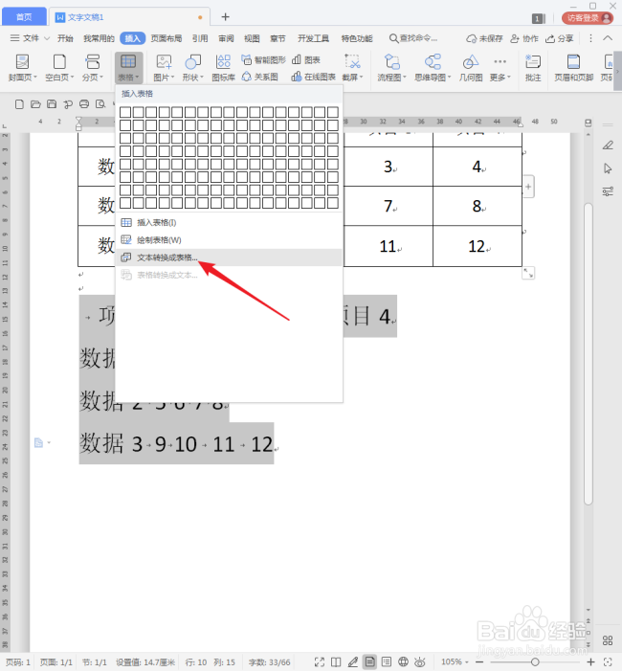Open 页眉和页脚 header and footer
The height and width of the screenshot is (672, 622).
[x=573, y=67]
